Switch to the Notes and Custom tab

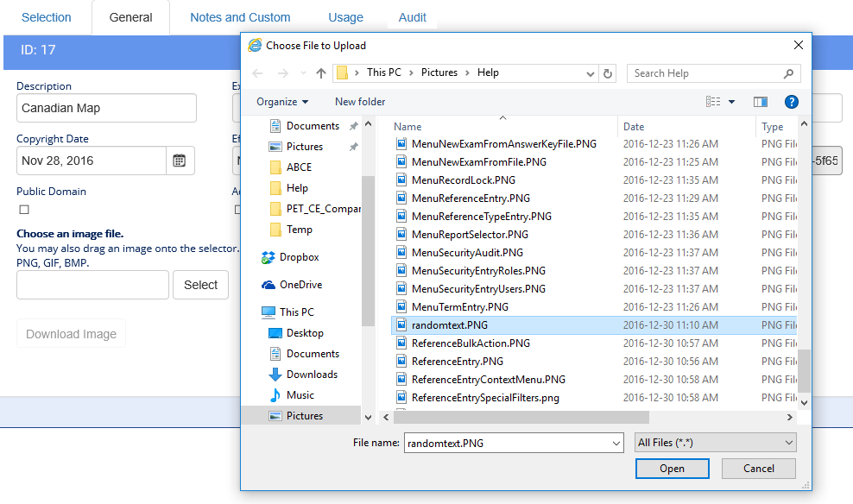[240, 17]
